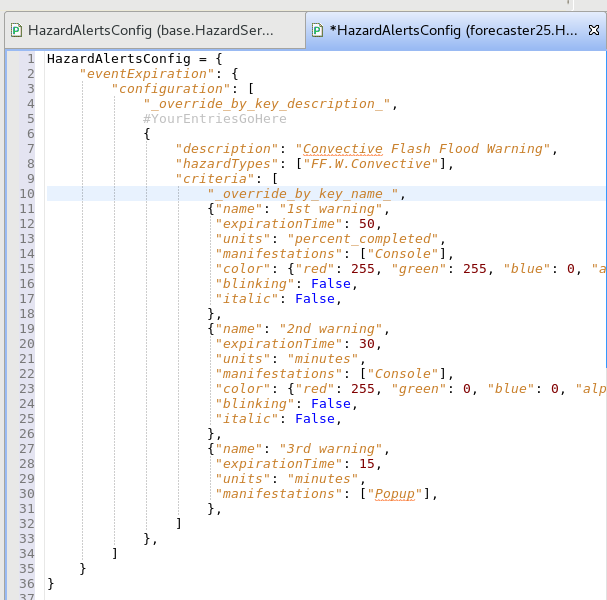Screen dimensions: 607x600
Task: Click "Console" manifestation on line 14
Action: 403,254
